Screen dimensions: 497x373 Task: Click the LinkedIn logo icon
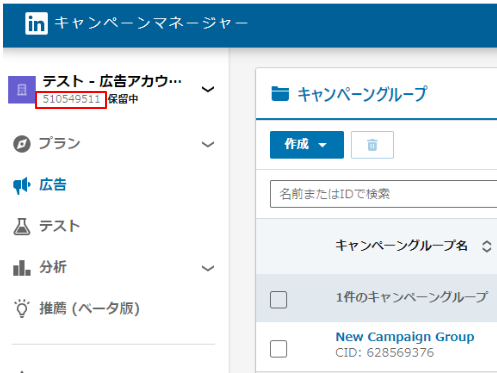pos(36,23)
